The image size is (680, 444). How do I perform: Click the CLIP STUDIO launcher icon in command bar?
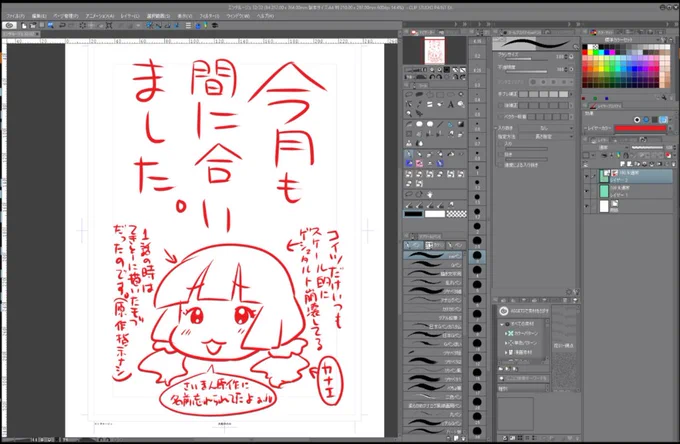click(x=10, y=26)
